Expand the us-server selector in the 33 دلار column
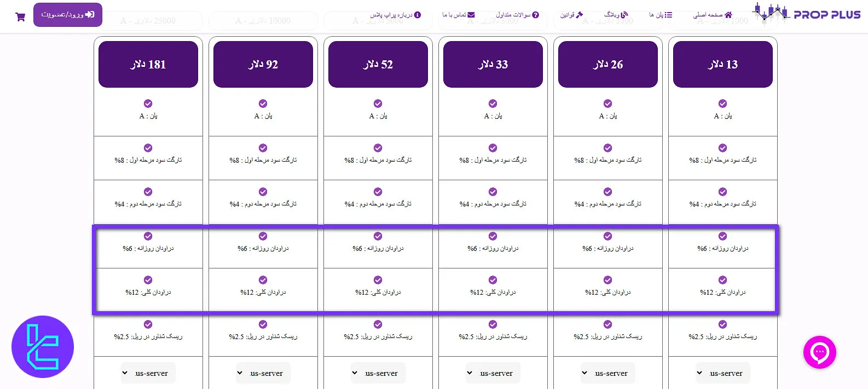 click(x=493, y=373)
